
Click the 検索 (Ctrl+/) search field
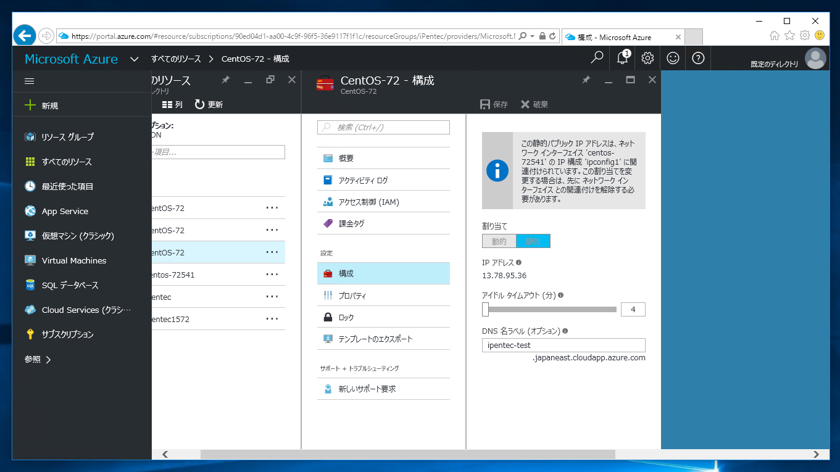tap(384, 128)
